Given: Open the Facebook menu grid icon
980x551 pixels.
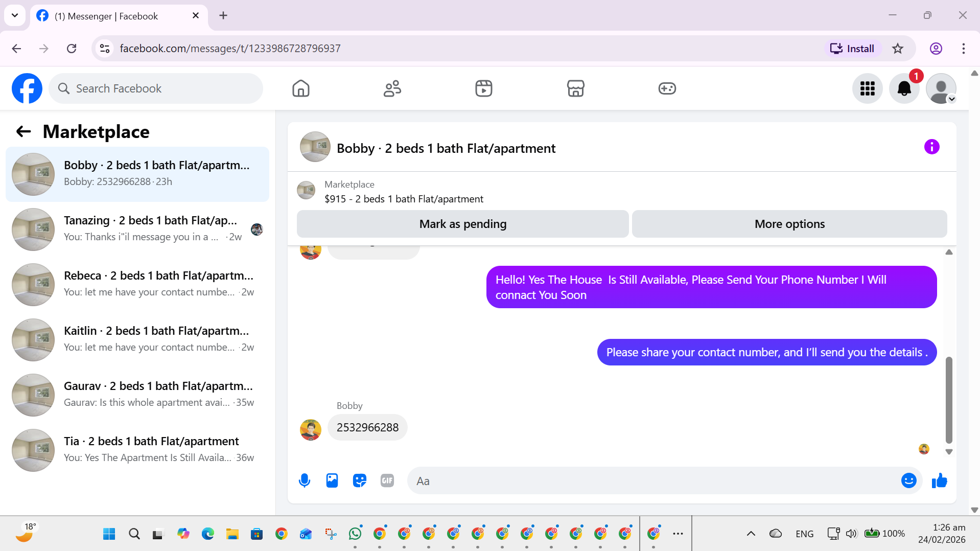Looking at the screenshot, I should pyautogui.click(x=868, y=88).
